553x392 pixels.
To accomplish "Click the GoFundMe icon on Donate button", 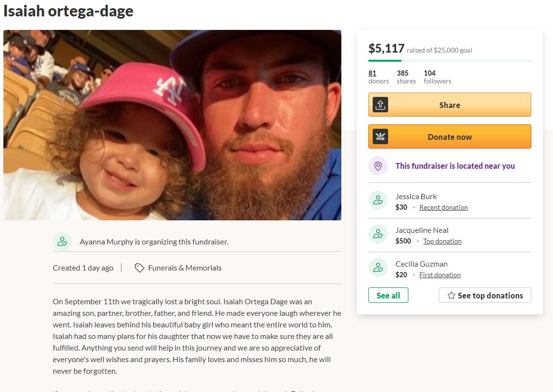I will pyautogui.click(x=380, y=136).
